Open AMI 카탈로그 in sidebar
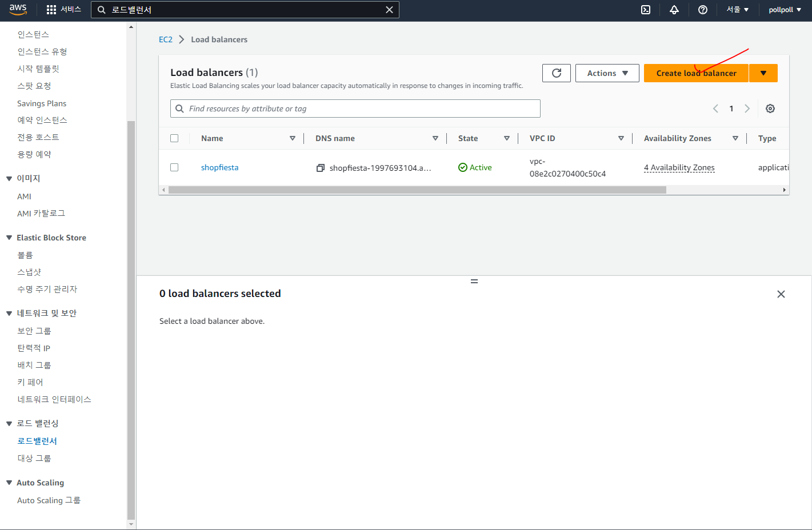812x530 pixels. click(41, 213)
